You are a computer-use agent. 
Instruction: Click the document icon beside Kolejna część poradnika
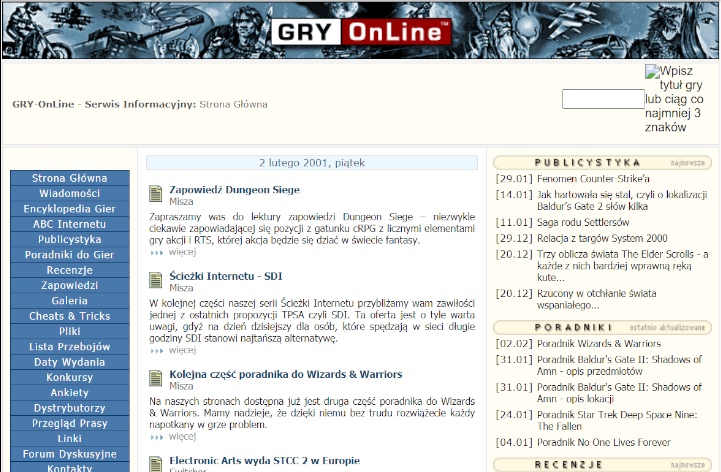click(156, 378)
